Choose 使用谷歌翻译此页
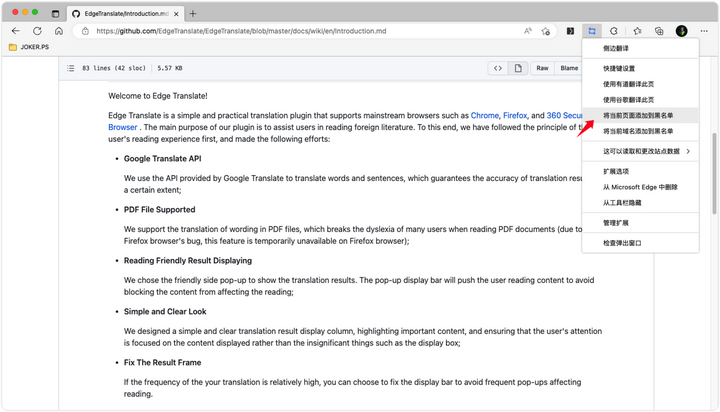Viewport: 720px width, 412px height. (640, 100)
